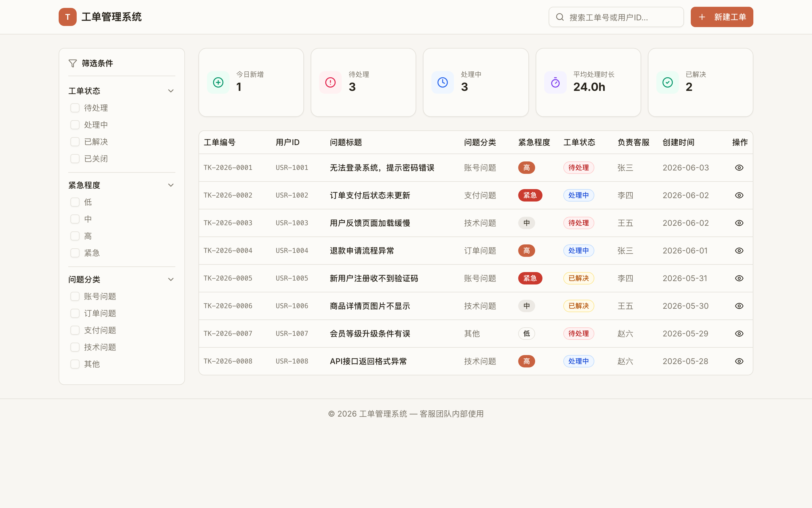Open the title 退款申请流程异常

click(362, 251)
